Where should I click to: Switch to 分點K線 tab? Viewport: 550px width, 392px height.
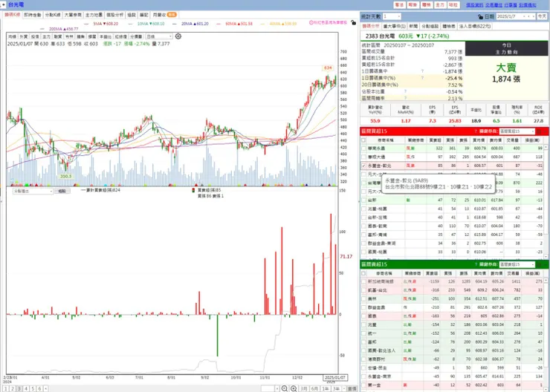coord(53,15)
